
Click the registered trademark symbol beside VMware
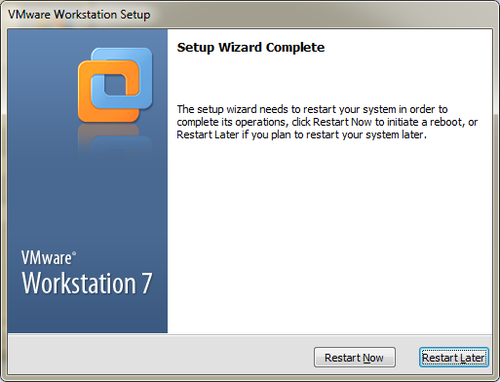74,254
